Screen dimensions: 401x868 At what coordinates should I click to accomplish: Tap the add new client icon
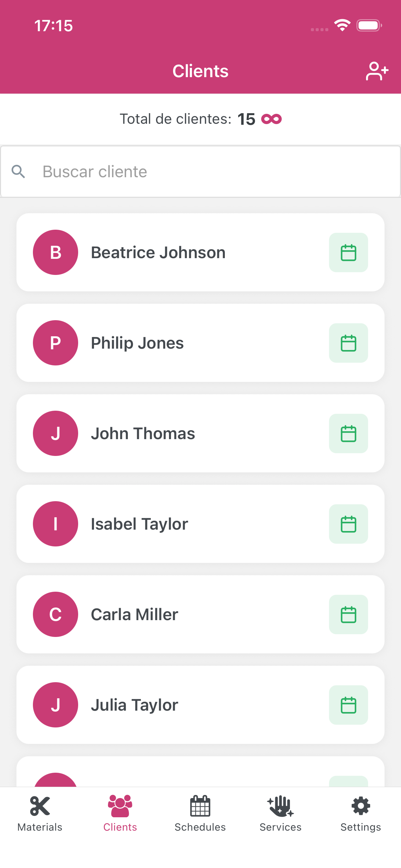coord(377,71)
